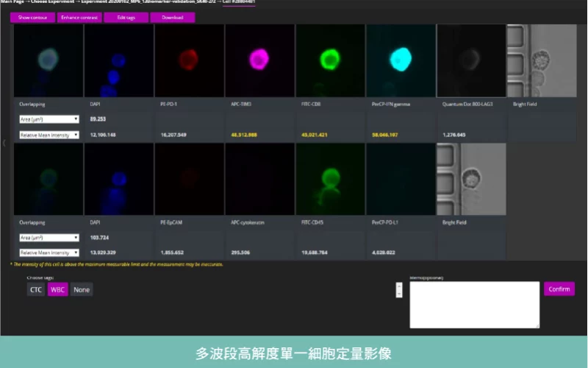The width and height of the screenshot is (588, 368).
Task: Select the CTC tag
Action: [x=36, y=289]
